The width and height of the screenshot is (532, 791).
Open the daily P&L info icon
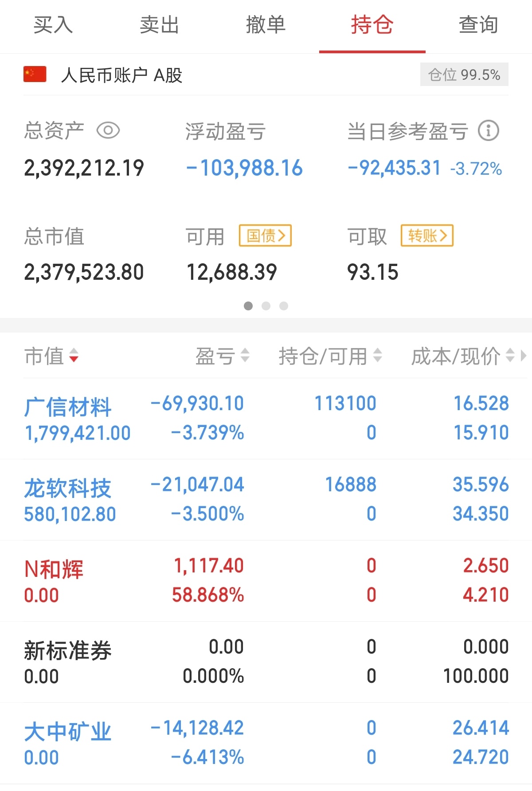[489, 131]
